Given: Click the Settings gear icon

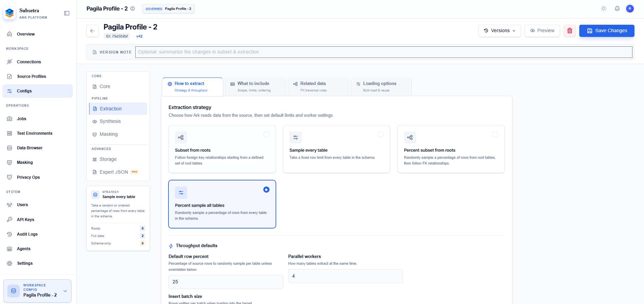Looking at the screenshot, I should point(9,263).
